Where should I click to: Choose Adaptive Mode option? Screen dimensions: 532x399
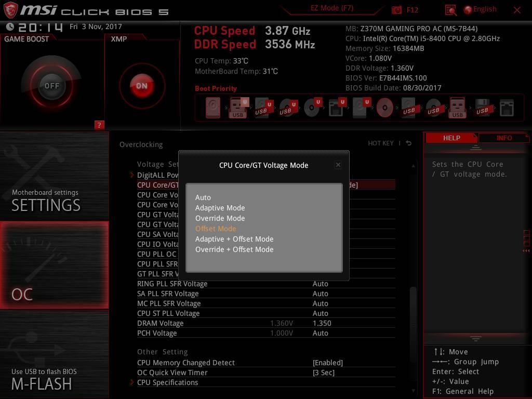pyautogui.click(x=220, y=208)
